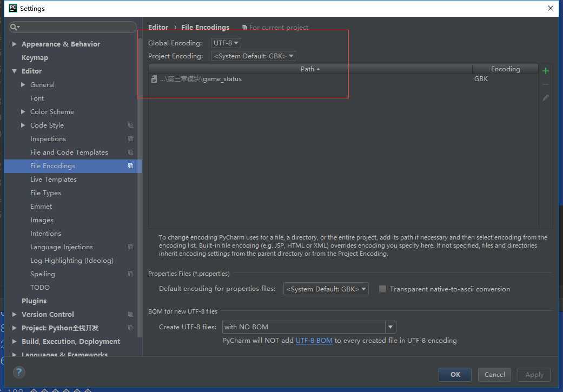Click GBK encoding cell for game_status

481,79
